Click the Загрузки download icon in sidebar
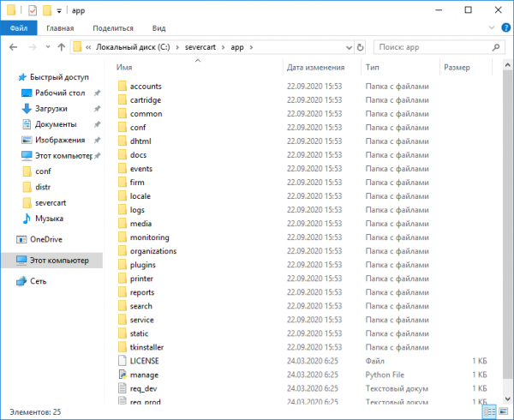This screenshot has width=514, height=420. click(x=27, y=109)
